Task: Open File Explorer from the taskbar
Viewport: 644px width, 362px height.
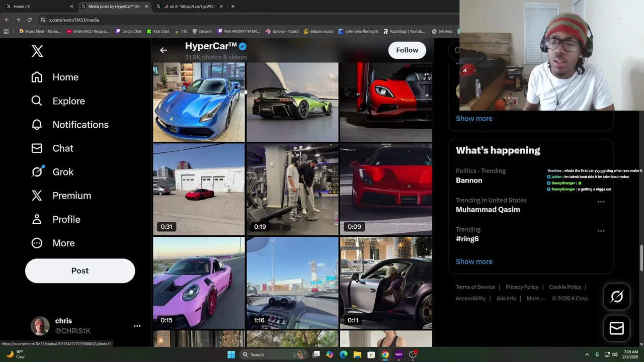Action: pos(357,354)
